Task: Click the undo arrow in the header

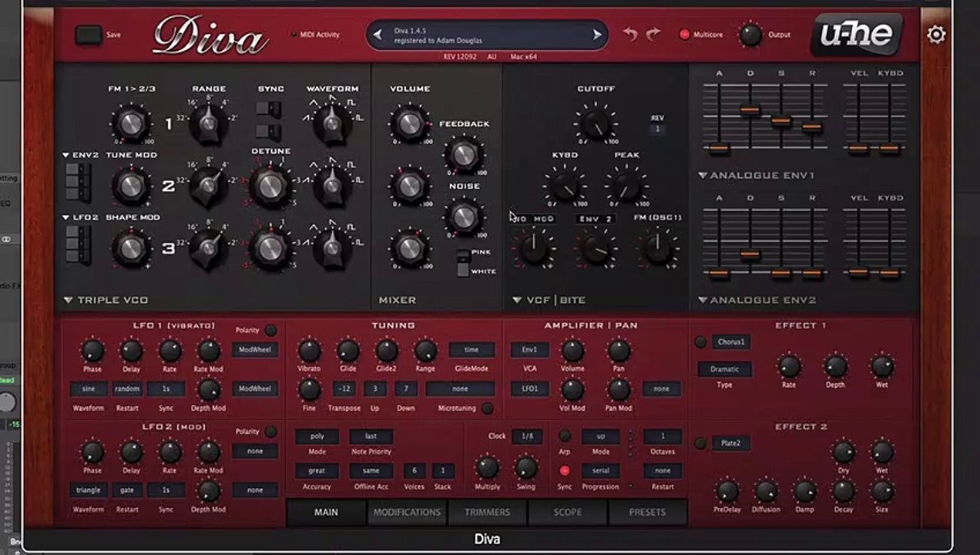Action: (630, 35)
